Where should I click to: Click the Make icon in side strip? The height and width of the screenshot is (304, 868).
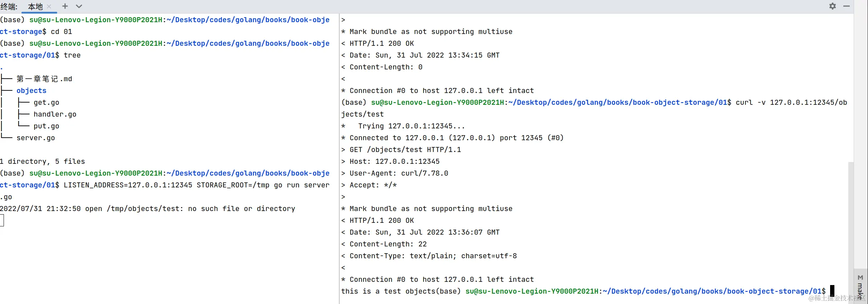tap(860, 278)
